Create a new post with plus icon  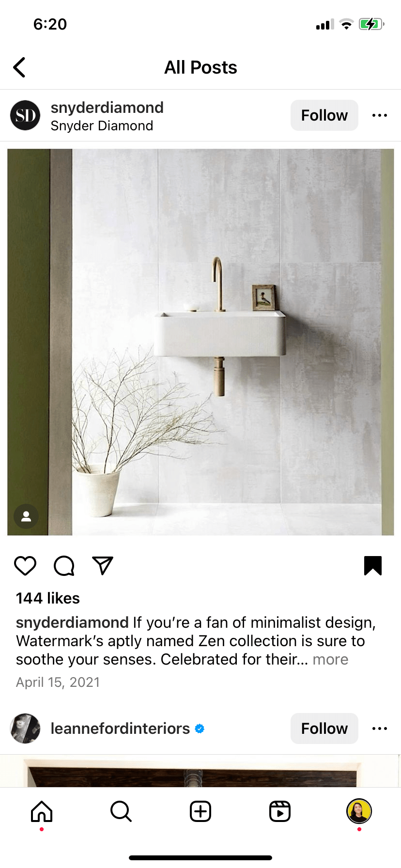click(200, 811)
